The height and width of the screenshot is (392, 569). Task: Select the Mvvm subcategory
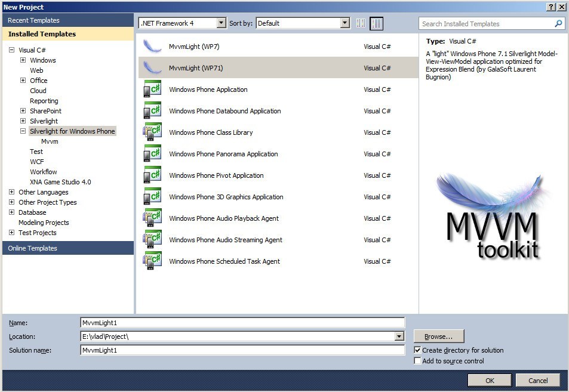coord(50,141)
